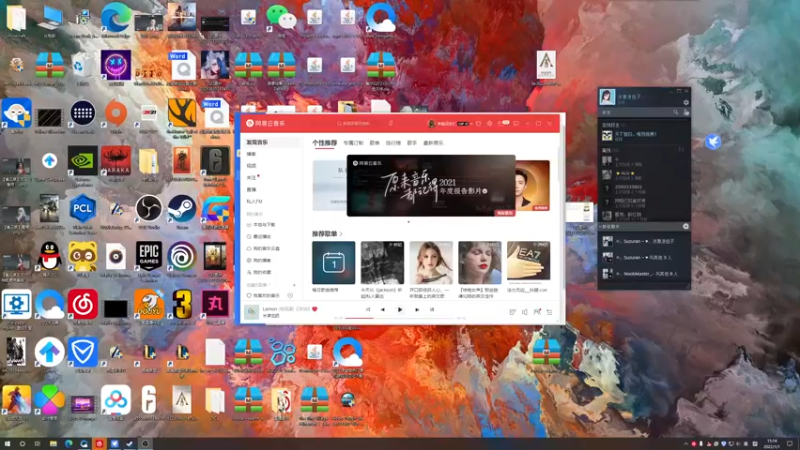This screenshot has width=800, height=450.
Task: Skip to the next track
Action: click(x=417, y=310)
